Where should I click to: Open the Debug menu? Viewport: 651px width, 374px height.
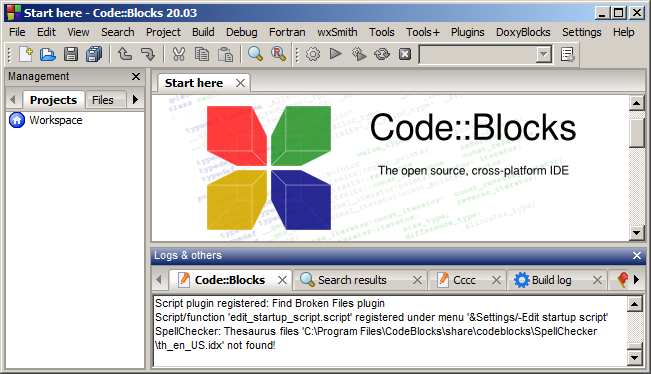242,32
